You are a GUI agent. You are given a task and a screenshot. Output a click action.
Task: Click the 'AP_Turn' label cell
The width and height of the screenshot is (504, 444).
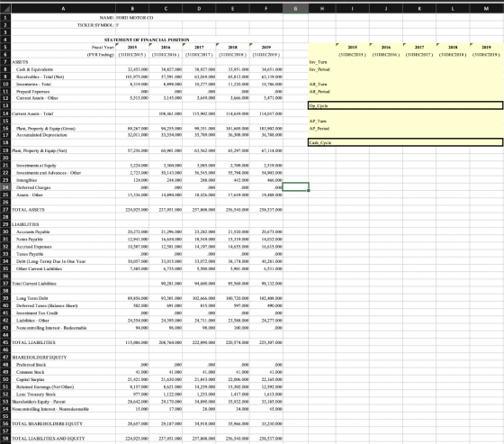318,122
